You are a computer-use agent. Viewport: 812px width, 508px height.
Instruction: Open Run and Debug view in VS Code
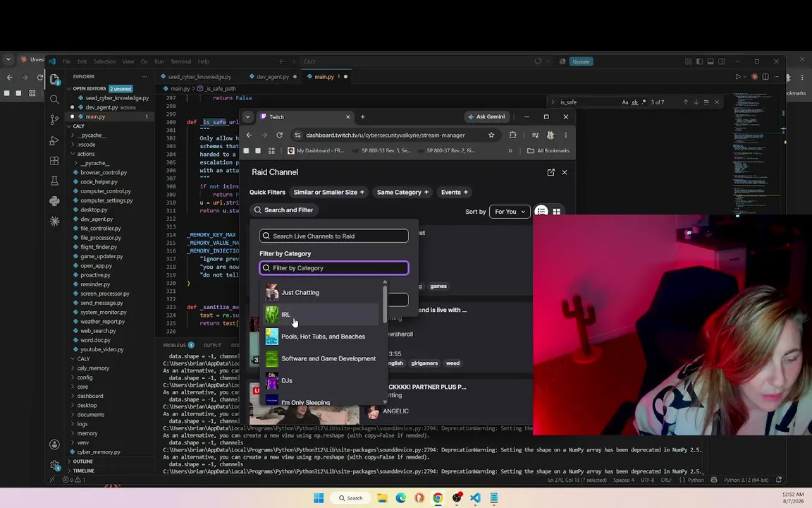(54, 140)
